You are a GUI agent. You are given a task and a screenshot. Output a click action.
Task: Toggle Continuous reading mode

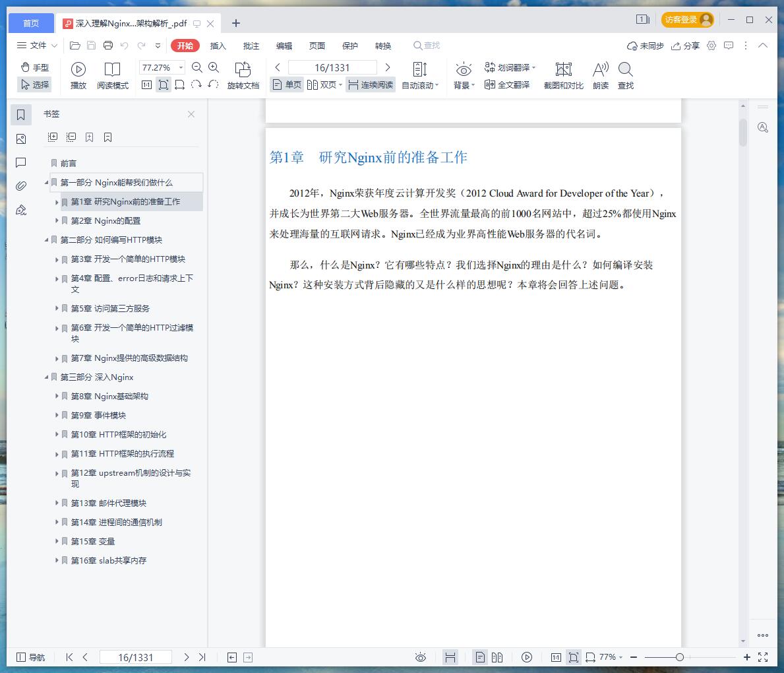pyautogui.click(x=371, y=84)
